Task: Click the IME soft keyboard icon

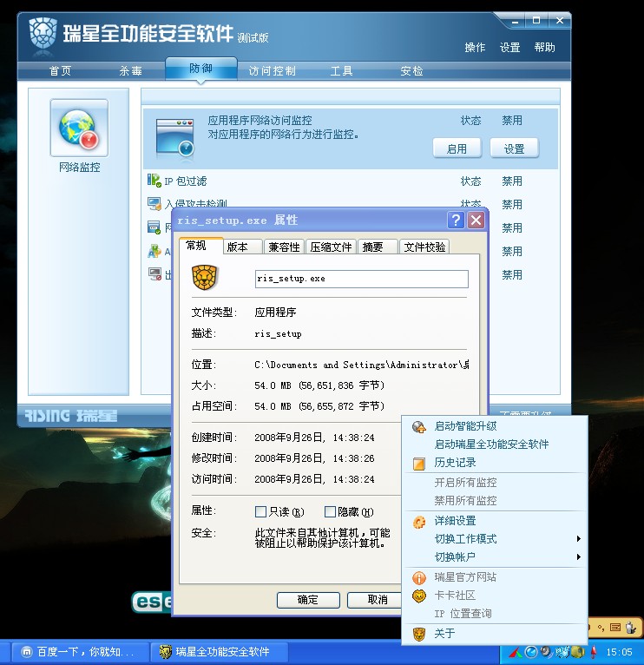Action: coord(615,628)
